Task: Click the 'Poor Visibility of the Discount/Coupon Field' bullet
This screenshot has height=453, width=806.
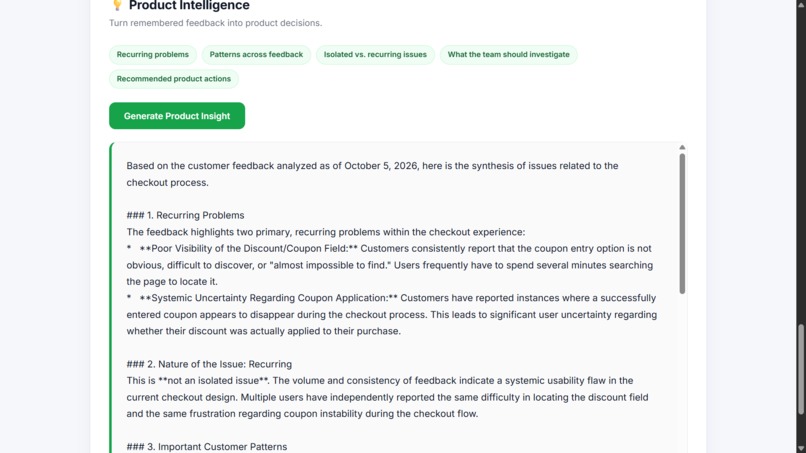Action: click(392, 265)
